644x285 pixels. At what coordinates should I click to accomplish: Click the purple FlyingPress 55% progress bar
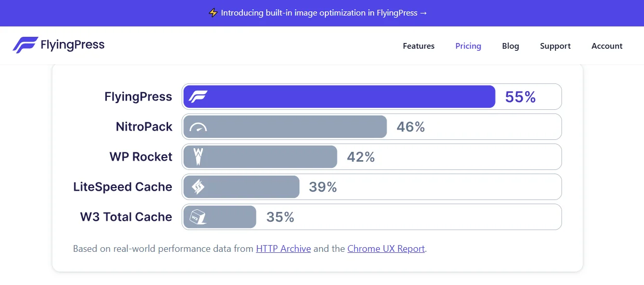click(339, 97)
